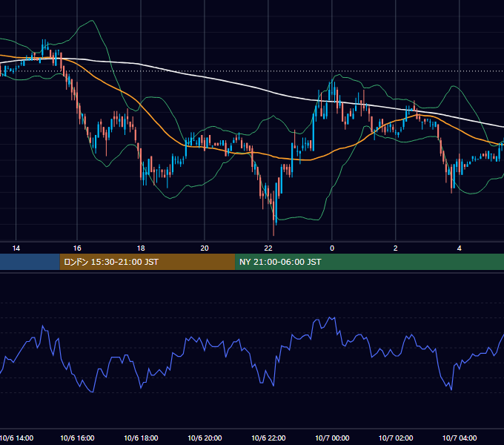
Task: Click the upper time axis label 2
Action: (x=395, y=248)
